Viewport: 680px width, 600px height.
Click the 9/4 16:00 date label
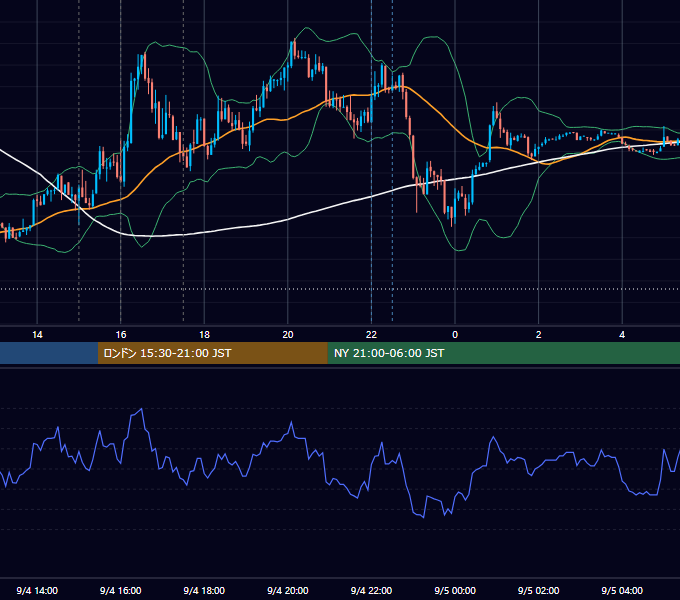(x=121, y=590)
